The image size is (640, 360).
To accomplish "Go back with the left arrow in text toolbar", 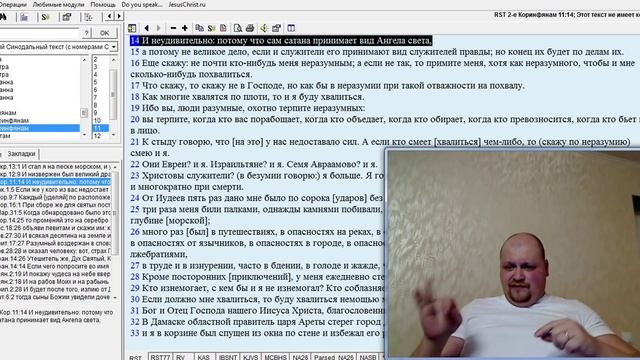I will click(147, 28).
